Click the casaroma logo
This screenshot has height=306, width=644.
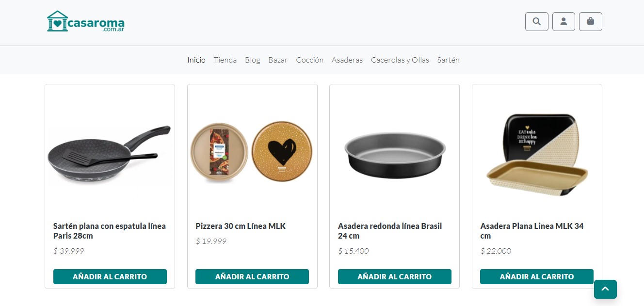pos(86,21)
